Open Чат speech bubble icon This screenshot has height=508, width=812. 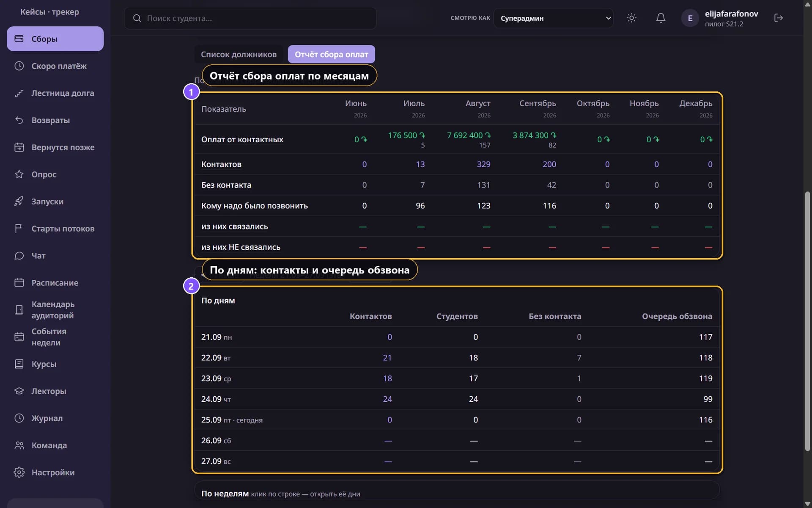click(x=19, y=255)
